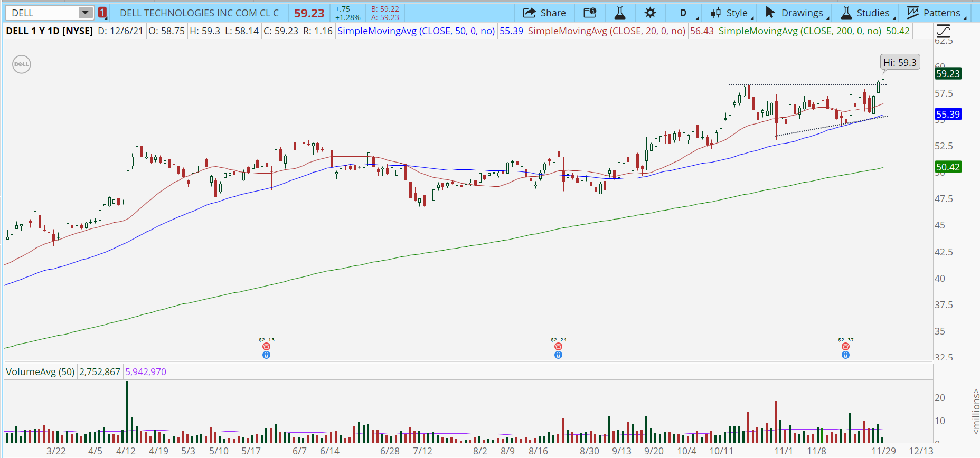The width and height of the screenshot is (980, 458).
Task: Click the red number 1 symbol link icon
Action: coord(102,13)
